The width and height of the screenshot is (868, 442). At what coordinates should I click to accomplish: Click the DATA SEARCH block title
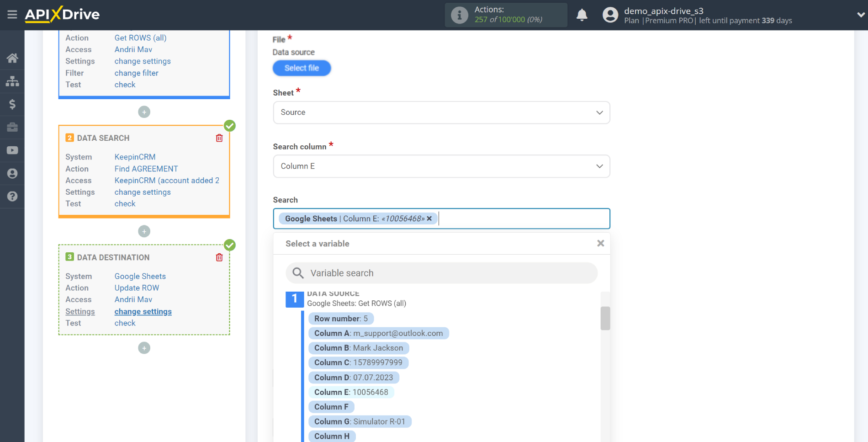103,138
